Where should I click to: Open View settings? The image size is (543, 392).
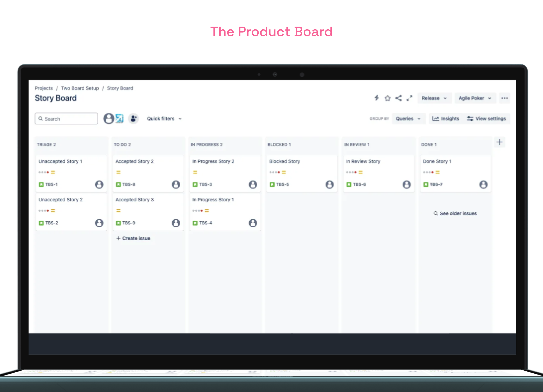[x=486, y=119]
